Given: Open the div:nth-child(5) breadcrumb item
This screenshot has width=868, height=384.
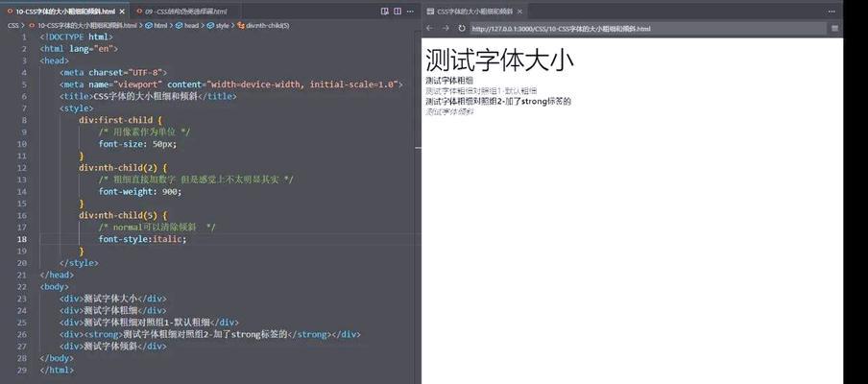Looking at the screenshot, I should tap(264, 26).
